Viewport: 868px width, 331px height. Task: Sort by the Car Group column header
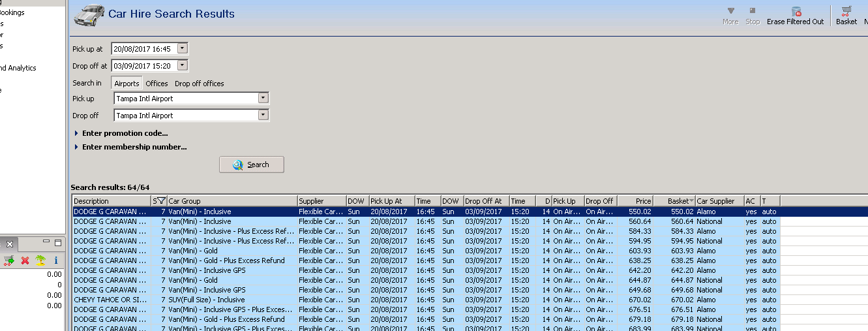[232, 201]
